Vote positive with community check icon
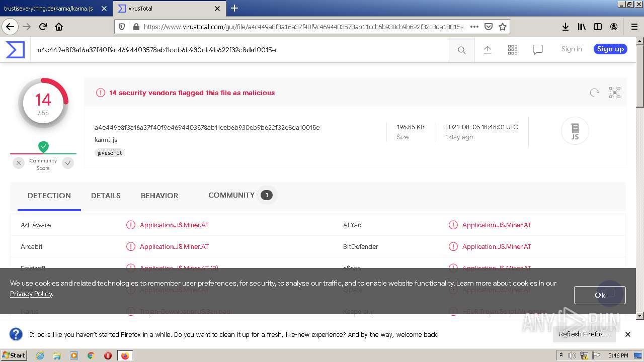 point(68,162)
